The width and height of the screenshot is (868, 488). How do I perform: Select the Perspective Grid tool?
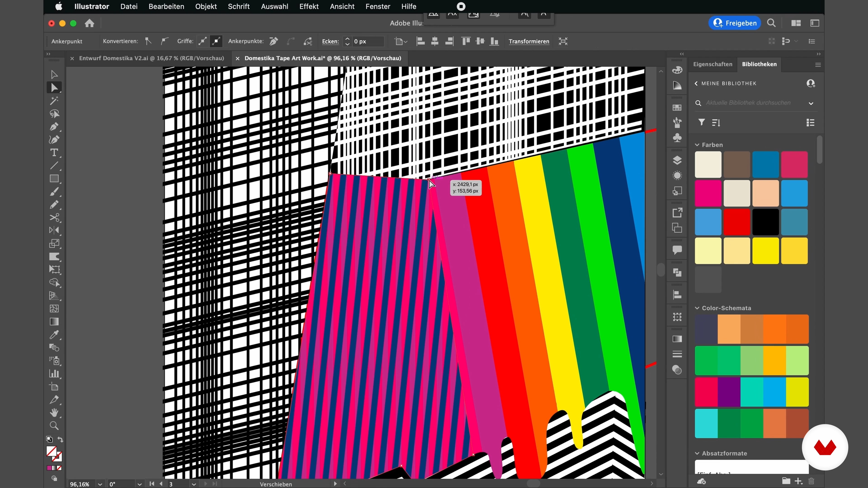click(54, 296)
